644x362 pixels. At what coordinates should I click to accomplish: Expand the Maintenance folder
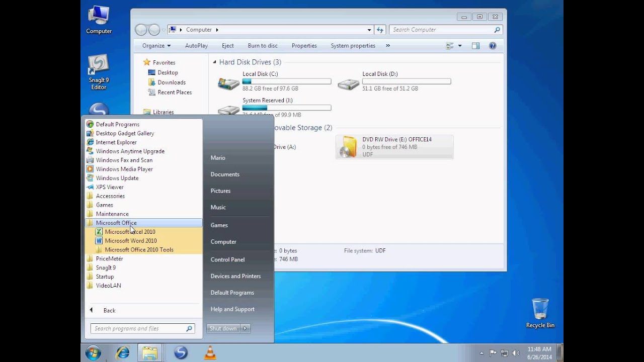112,214
